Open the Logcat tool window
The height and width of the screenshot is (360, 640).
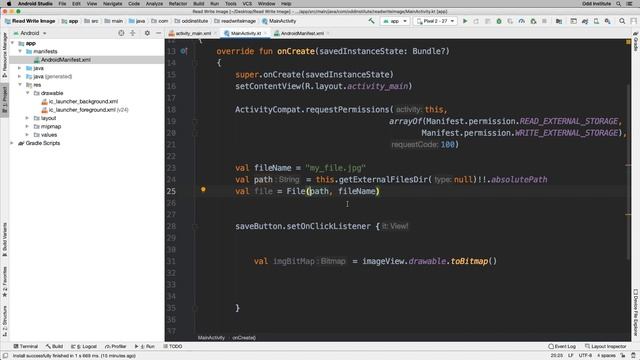click(x=84, y=346)
